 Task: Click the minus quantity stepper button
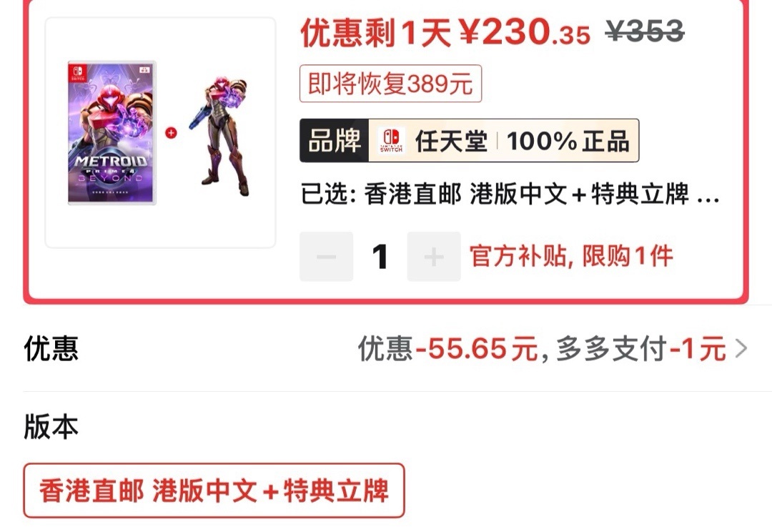click(327, 257)
